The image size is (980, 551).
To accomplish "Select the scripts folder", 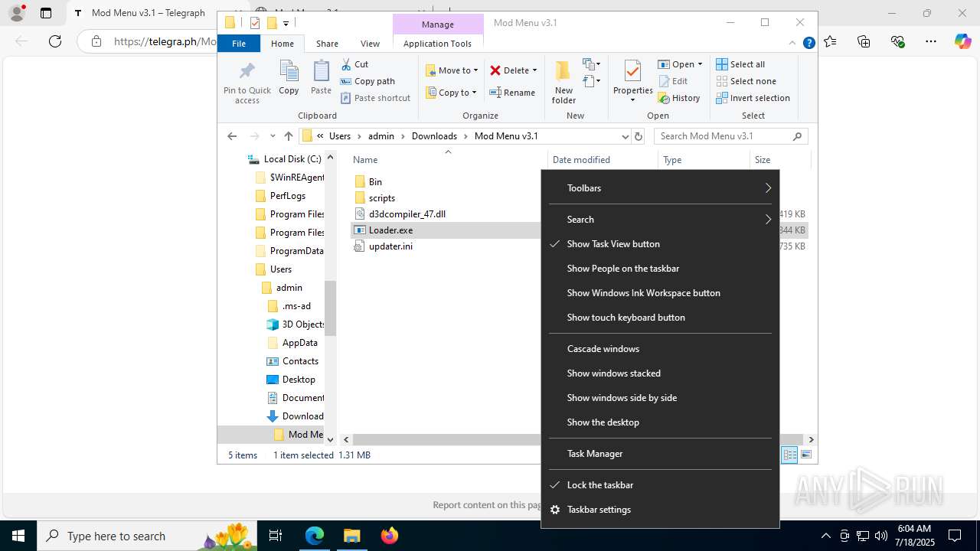I will tap(382, 198).
